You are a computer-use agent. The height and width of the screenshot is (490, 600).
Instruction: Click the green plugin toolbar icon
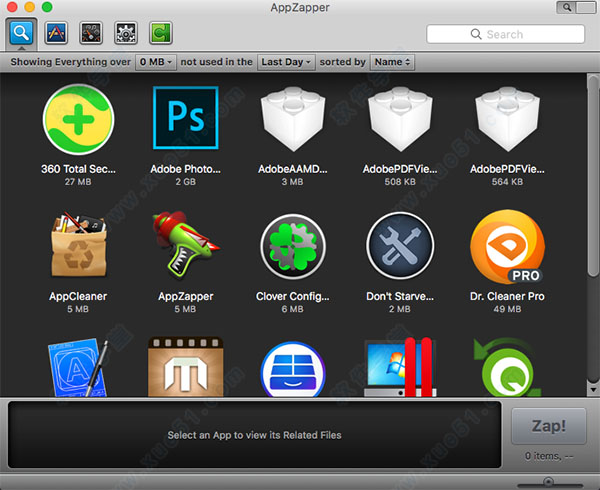[160, 33]
